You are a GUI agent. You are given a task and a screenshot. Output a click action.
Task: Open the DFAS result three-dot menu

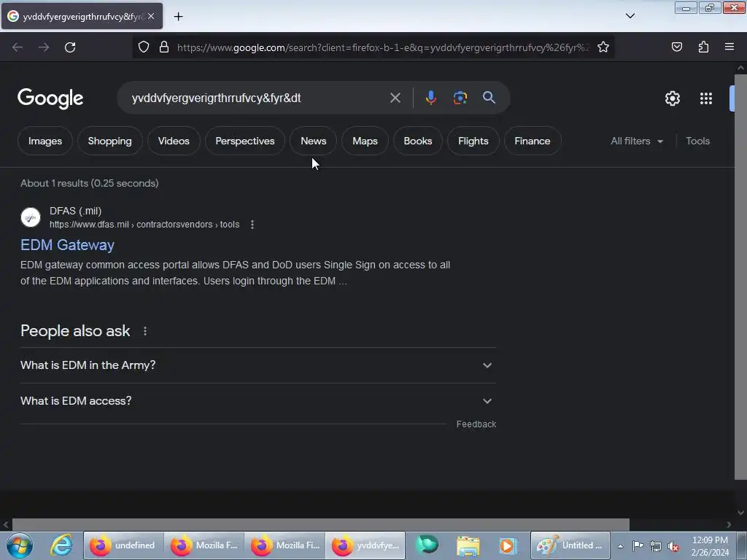click(252, 225)
